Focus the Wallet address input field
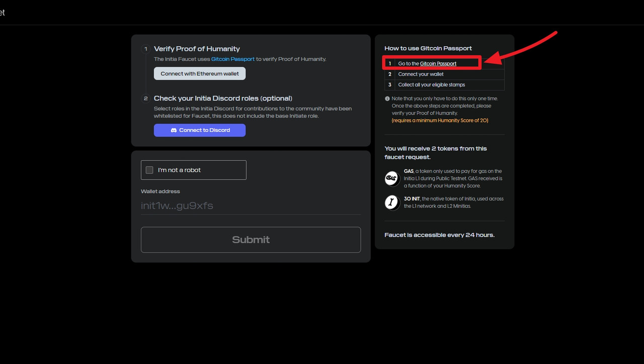This screenshot has height=364, width=644. (x=251, y=206)
